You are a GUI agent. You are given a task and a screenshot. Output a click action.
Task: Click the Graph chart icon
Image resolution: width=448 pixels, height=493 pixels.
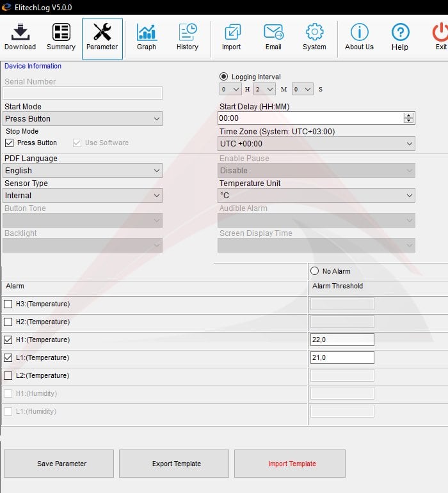(147, 33)
